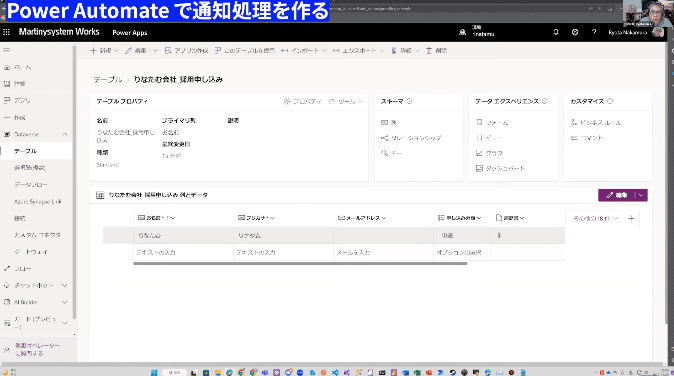Click the 編集 pencil command in the toolbar

[x=136, y=50]
